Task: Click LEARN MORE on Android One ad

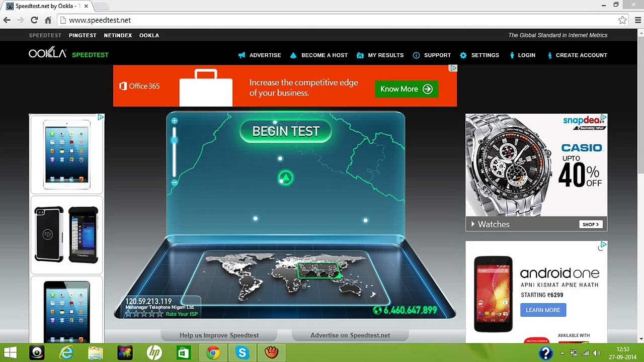Action: [x=543, y=310]
